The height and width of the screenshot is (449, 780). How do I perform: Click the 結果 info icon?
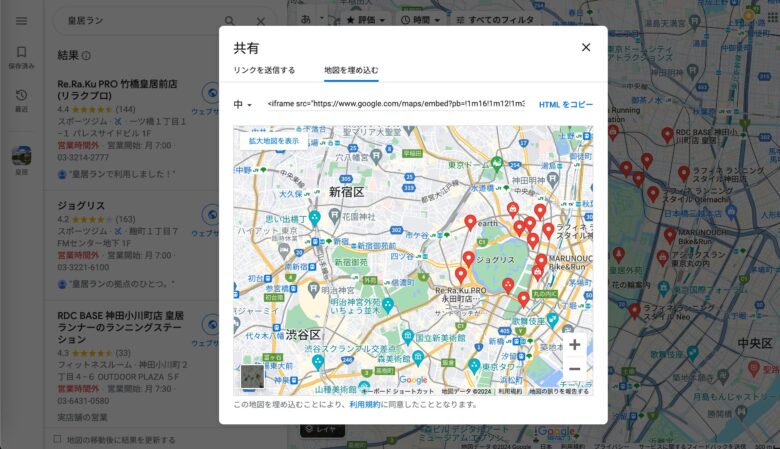click(x=87, y=56)
